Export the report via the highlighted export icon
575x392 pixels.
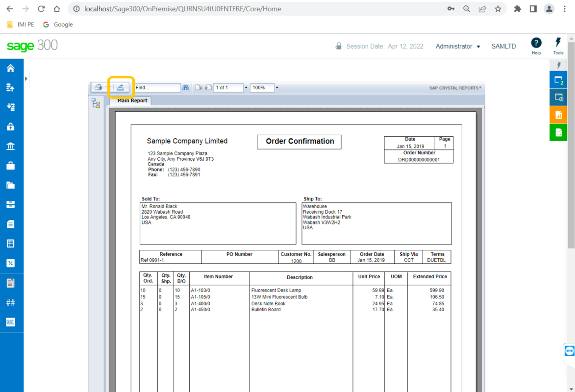[121, 88]
